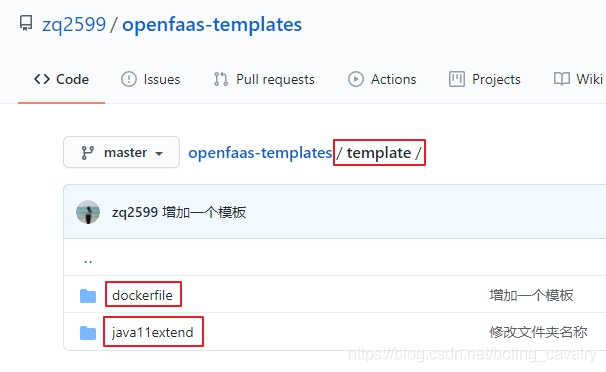Click the Issues circle icon
Image resolution: width=606 pixels, height=372 pixels.
coord(129,79)
